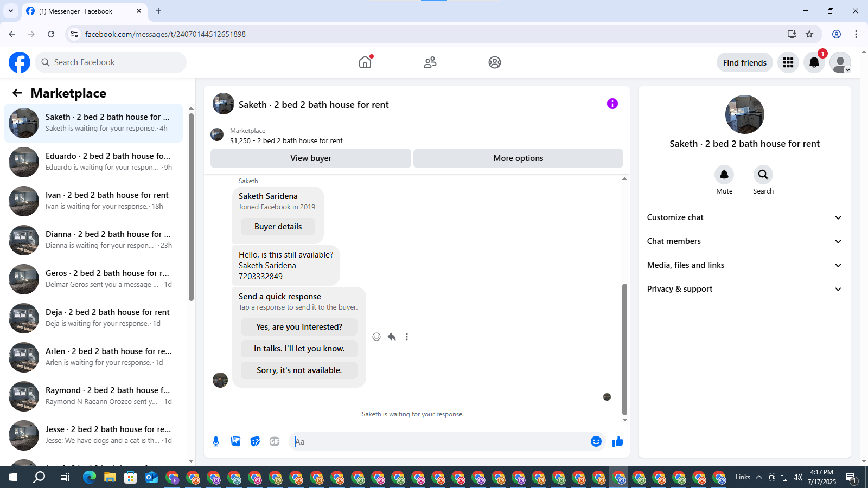Screen dimensions: 868x488
Task: Open conversation information purple icon
Action: click(x=612, y=104)
